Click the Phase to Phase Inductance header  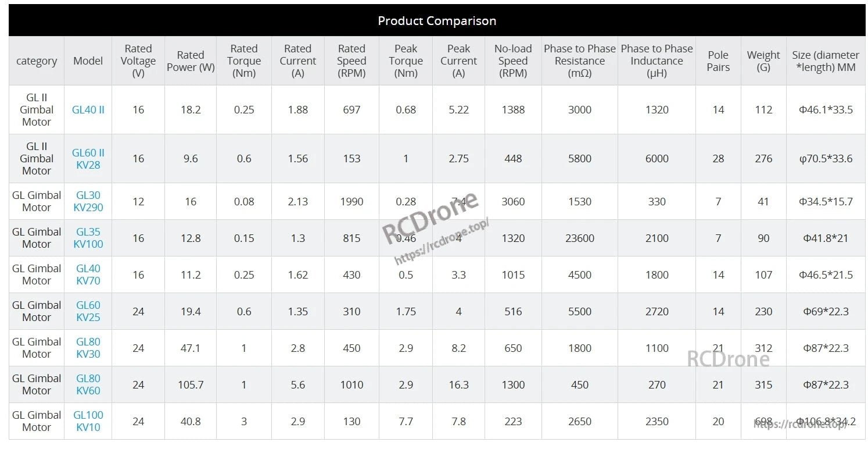point(657,61)
